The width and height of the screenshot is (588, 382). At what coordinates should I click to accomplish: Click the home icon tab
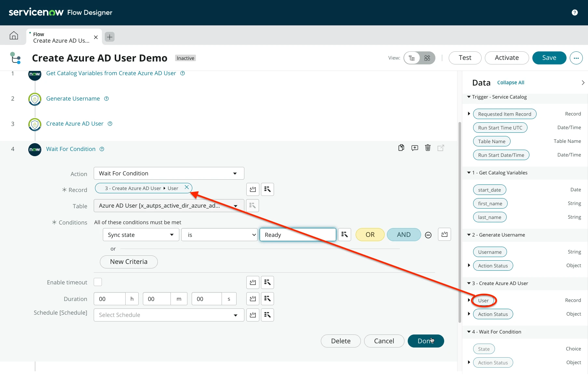(14, 35)
